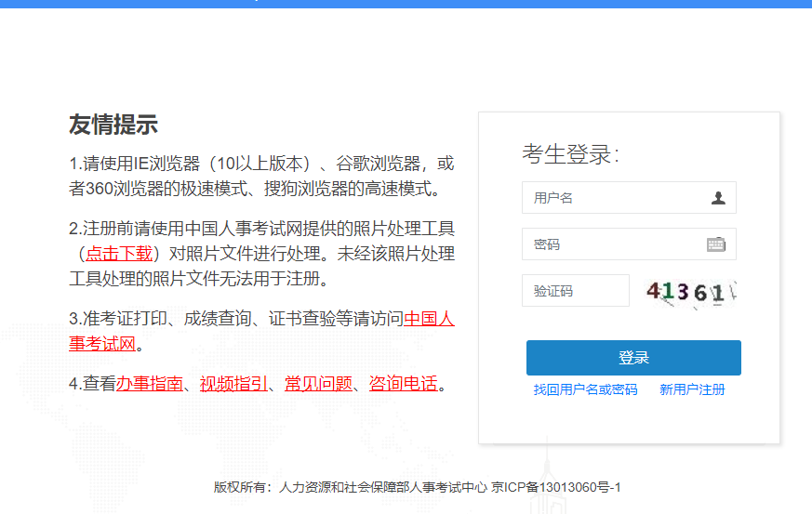Click the 友情提示 heading

coord(113,125)
